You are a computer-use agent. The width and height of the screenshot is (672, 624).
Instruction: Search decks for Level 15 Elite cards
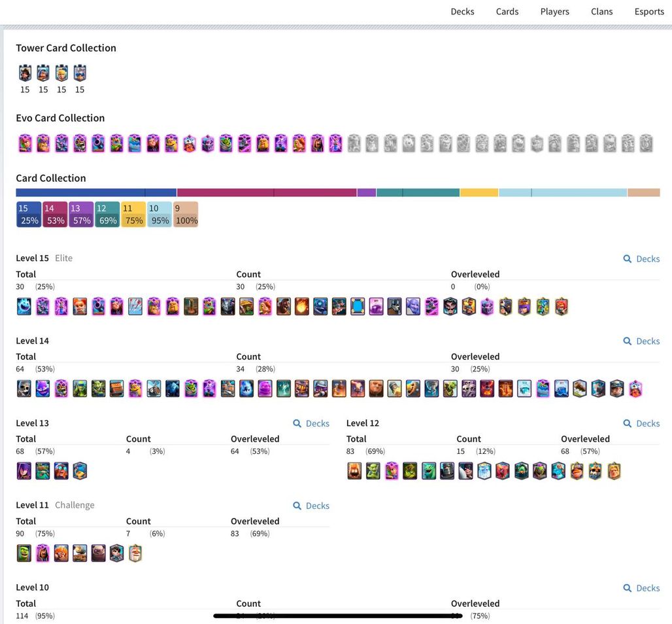tap(641, 258)
